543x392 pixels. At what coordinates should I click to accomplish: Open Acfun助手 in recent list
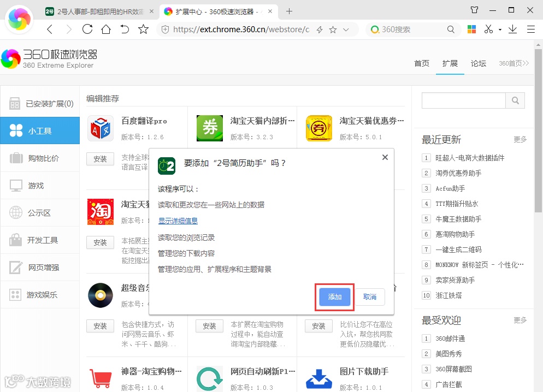point(450,188)
